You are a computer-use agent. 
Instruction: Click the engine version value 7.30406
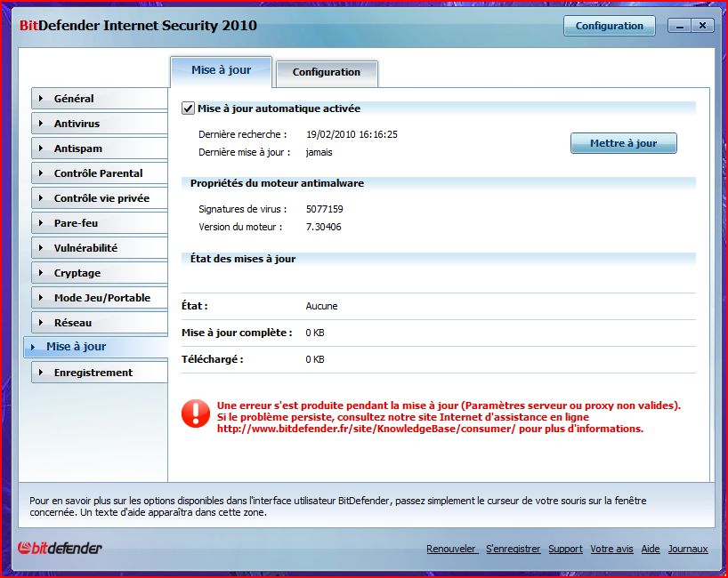[324, 227]
